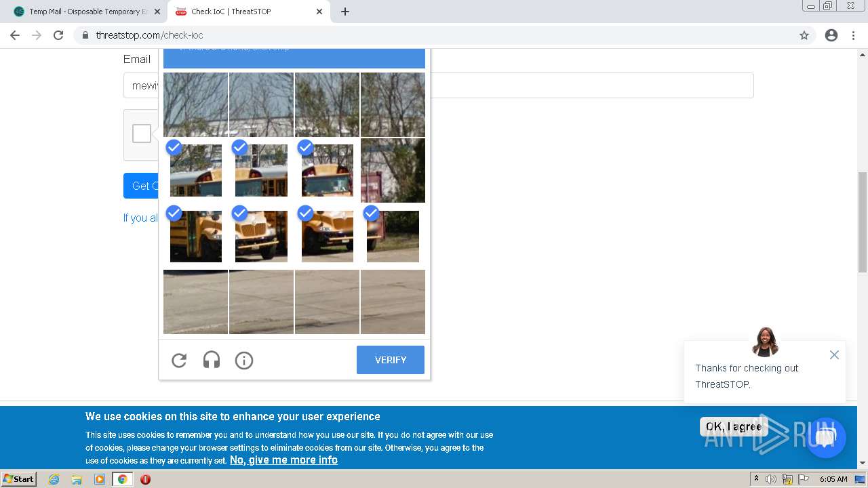Viewport: 868px width, 488px height.
Task: Deselect first tile in third captcha row
Action: [x=195, y=236]
